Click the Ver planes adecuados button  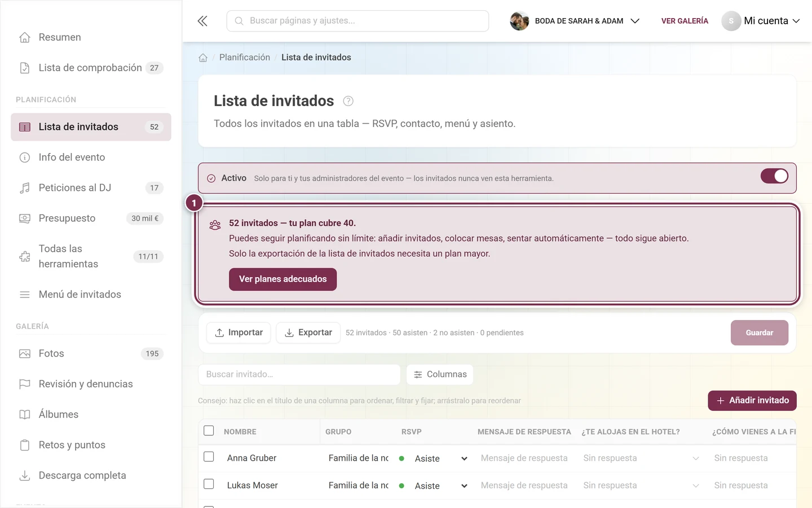click(x=283, y=279)
